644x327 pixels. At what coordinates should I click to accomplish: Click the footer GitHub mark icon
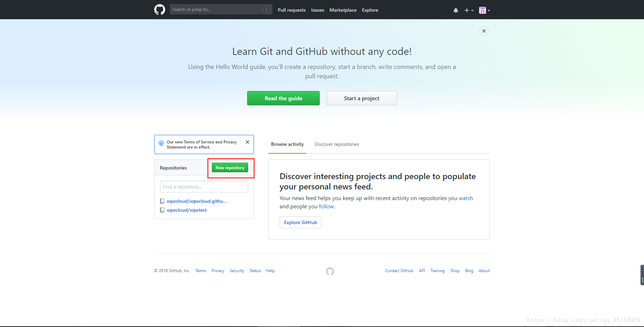(330, 271)
